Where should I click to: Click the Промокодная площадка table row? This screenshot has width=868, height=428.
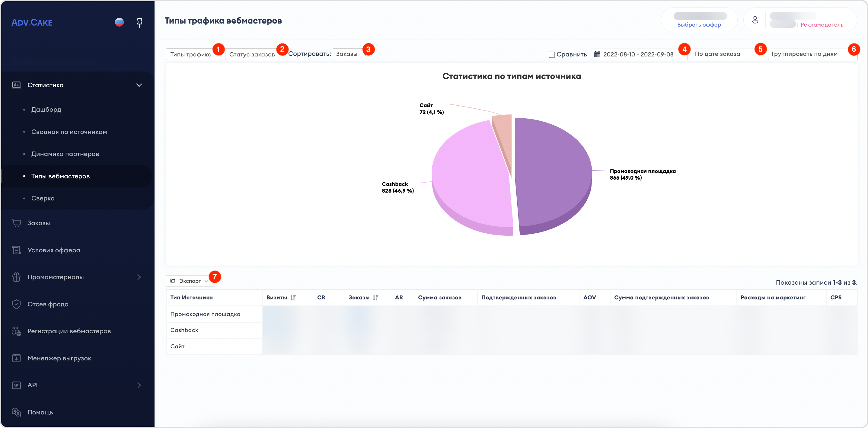pyautogui.click(x=512, y=314)
